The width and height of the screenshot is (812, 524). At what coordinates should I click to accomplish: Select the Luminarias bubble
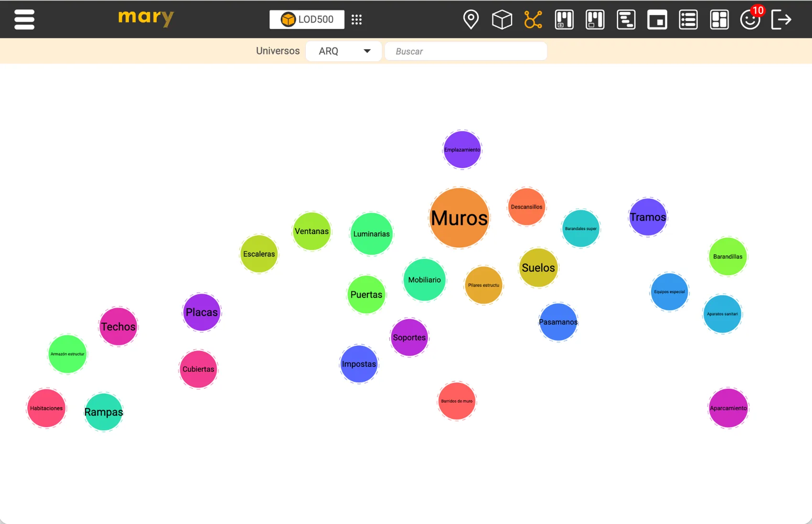[372, 234]
